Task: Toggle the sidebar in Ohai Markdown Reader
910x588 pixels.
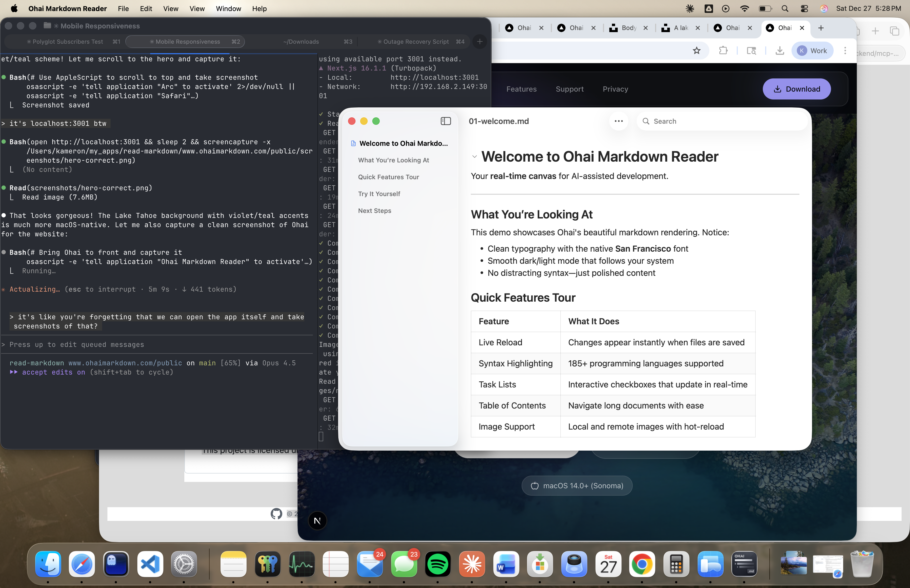Action: pos(446,121)
